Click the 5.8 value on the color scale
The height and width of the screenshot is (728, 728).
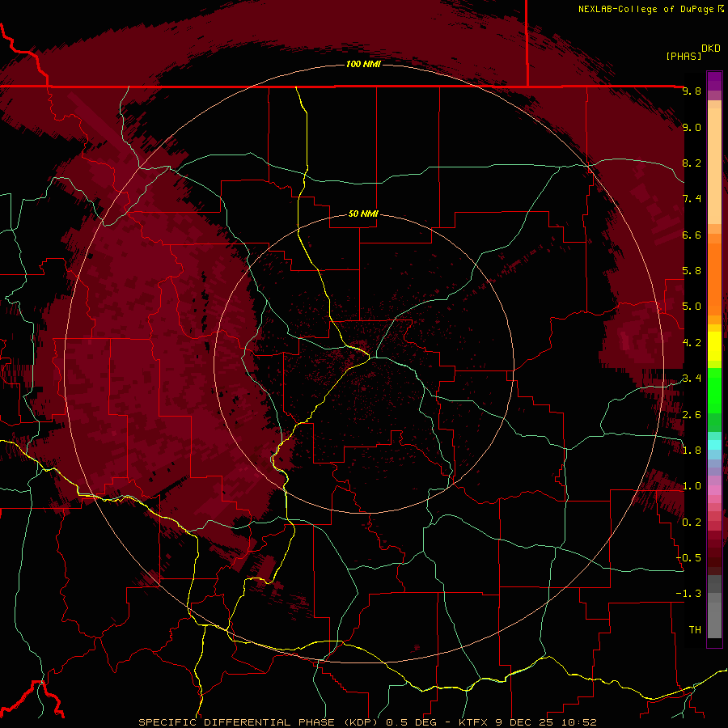(x=692, y=271)
